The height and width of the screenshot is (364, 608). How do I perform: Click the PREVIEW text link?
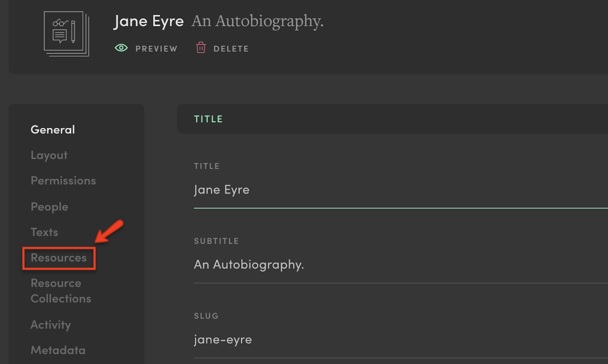pos(156,49)
